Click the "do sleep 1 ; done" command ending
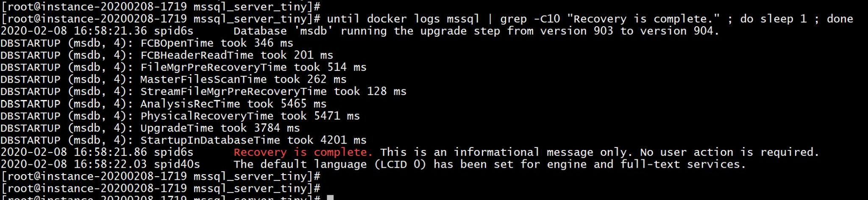The width and height of the screenshot is (868, 200). (x=796, y=19)
